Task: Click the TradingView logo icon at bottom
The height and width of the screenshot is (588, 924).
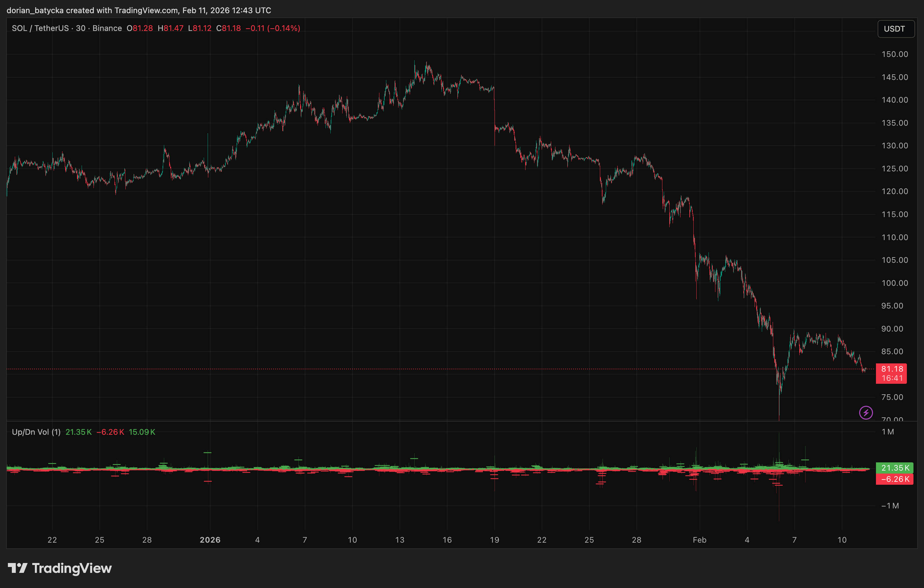Action: click(x=17, y=568)
